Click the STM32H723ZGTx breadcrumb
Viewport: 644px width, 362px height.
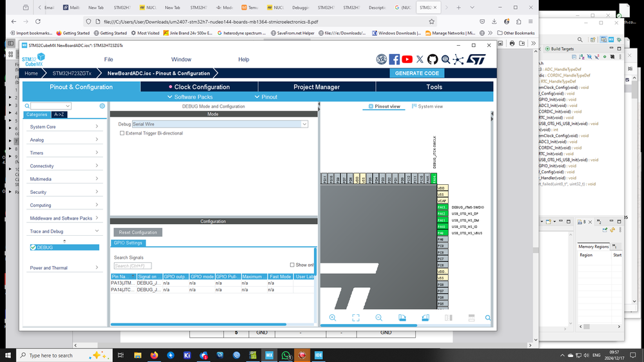pos(72,73)
